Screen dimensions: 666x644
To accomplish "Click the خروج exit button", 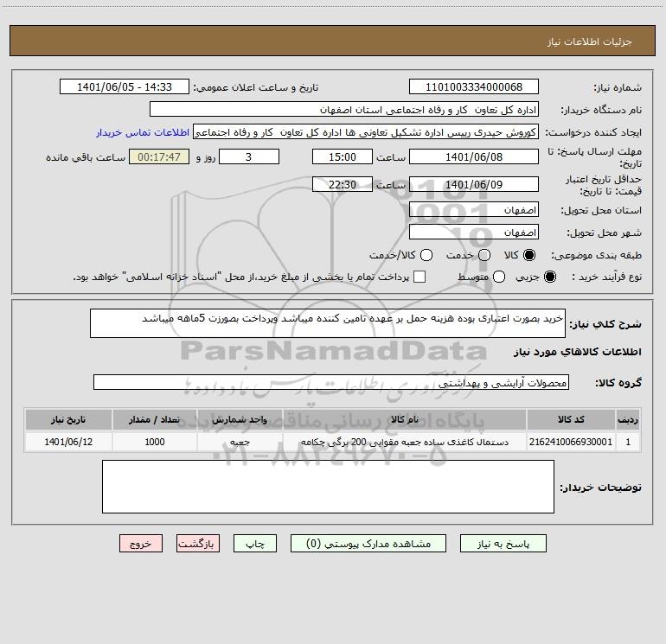I will 141,544.
